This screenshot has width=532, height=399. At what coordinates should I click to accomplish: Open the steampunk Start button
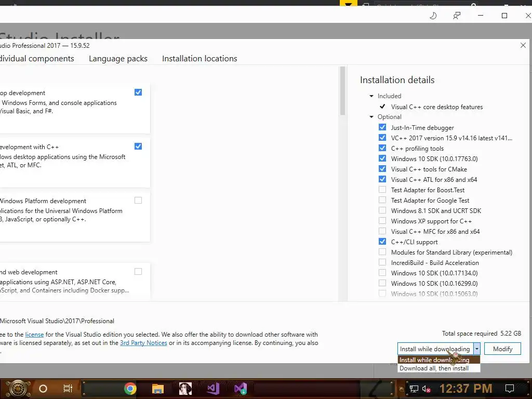click(18, 389)
